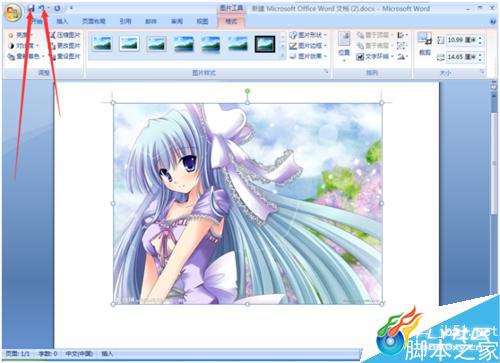Select the Crop (裁剪) tool
Screen dimensions: 500x363
point(425,43)
